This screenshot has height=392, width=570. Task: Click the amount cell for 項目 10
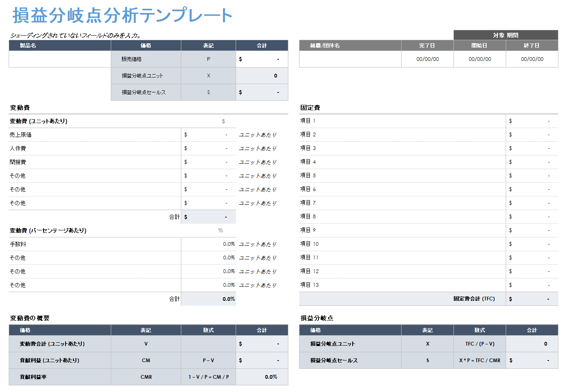pyautogui.click(x=532, y=244)
